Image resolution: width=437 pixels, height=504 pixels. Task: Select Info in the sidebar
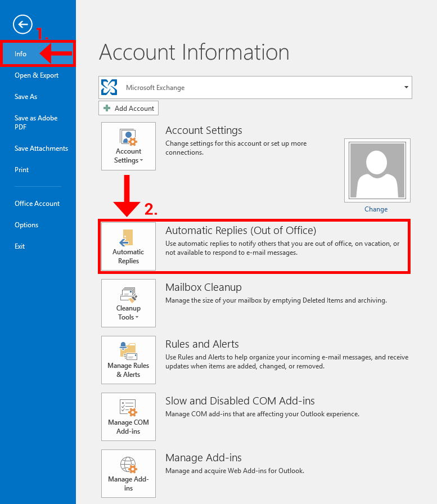[x=21, y=54]
